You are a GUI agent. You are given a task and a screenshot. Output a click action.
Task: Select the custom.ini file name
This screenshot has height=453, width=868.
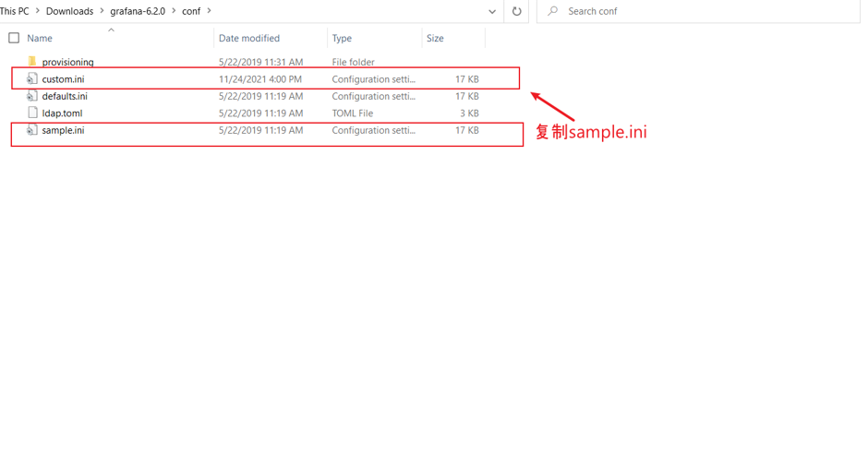pyautogui.click(x=63, y=79)
